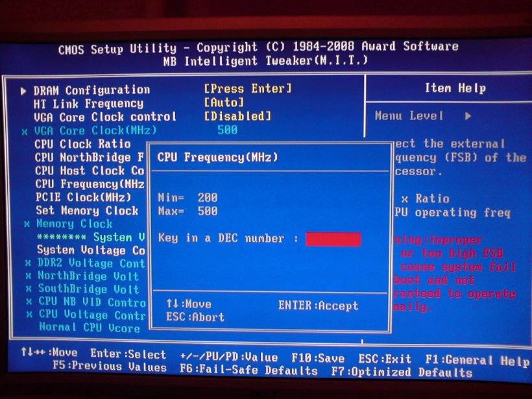Click the footer arrows Move hint
Screen dimensions: 532x399
[x=49, y=352]
